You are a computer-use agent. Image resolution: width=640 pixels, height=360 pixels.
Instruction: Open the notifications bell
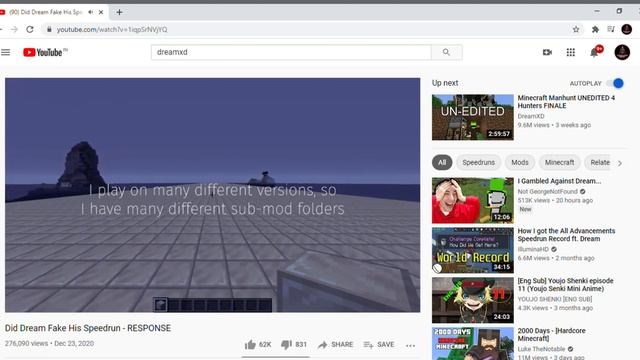[595, 52]
